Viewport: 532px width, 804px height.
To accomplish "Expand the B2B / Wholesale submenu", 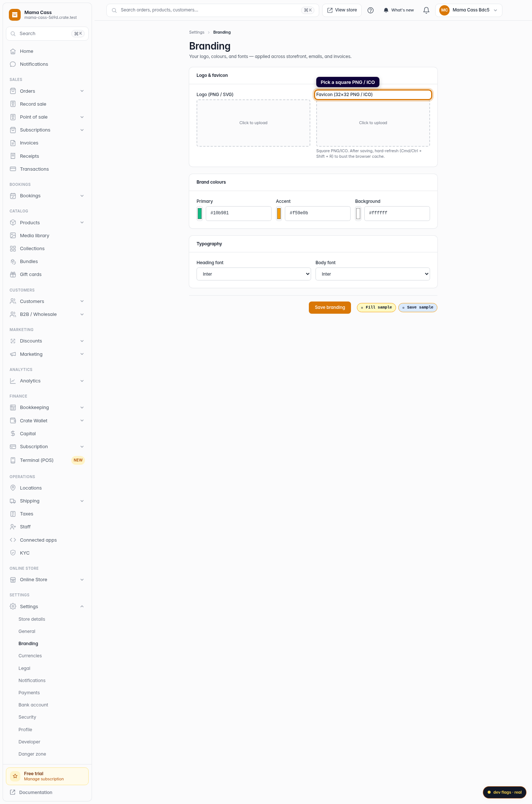I will (82, 314).
